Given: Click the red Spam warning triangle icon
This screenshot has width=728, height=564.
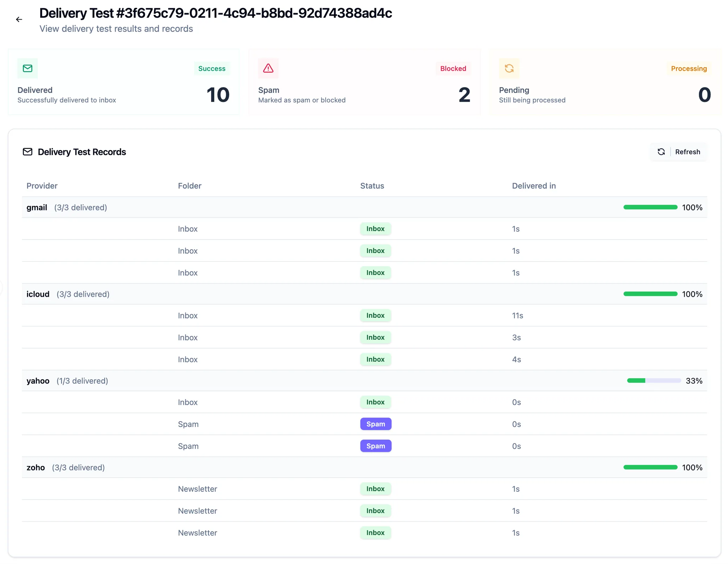Looking at the screenshot, I should (x=268, y=68).
